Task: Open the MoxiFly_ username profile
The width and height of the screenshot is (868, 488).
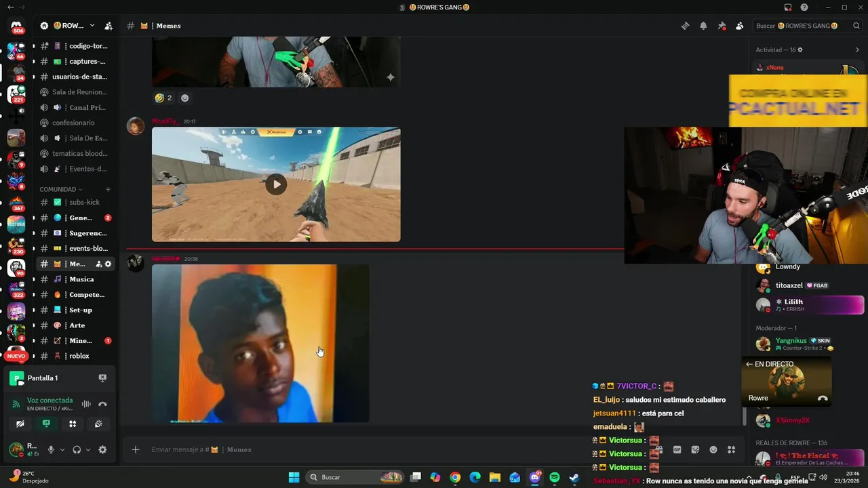Action: pyautogui.click(x=165, y=121)
